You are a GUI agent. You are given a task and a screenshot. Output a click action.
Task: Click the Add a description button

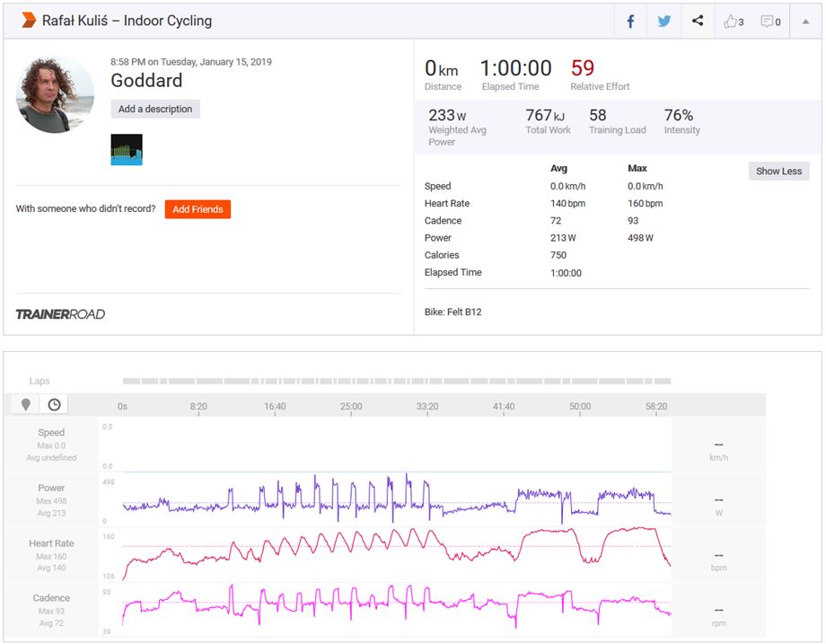[155, 109]
